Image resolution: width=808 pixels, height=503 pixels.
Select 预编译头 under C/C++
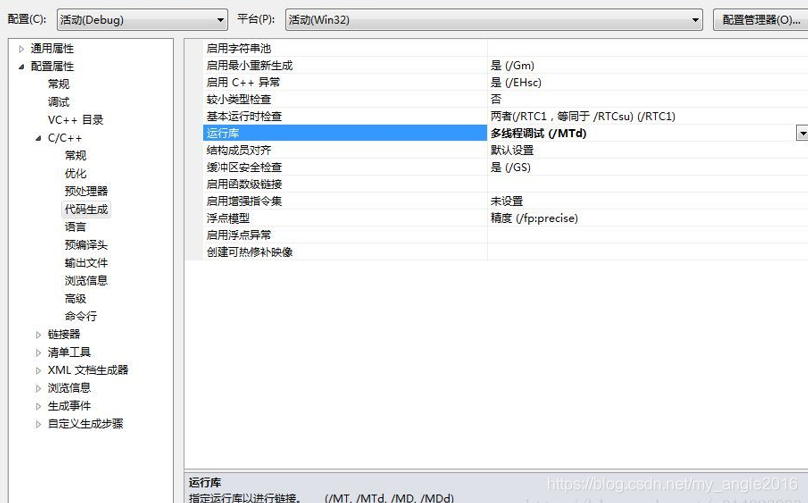(x=87, y=245)
